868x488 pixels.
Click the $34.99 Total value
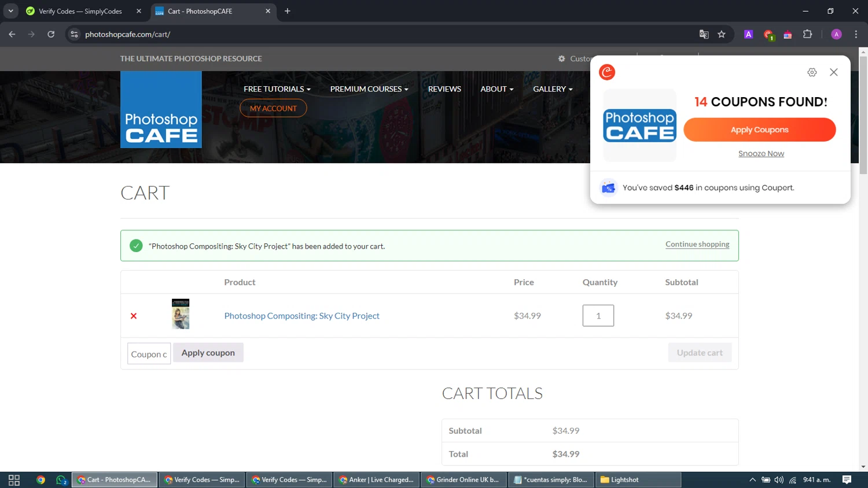(x=566, y=454)
